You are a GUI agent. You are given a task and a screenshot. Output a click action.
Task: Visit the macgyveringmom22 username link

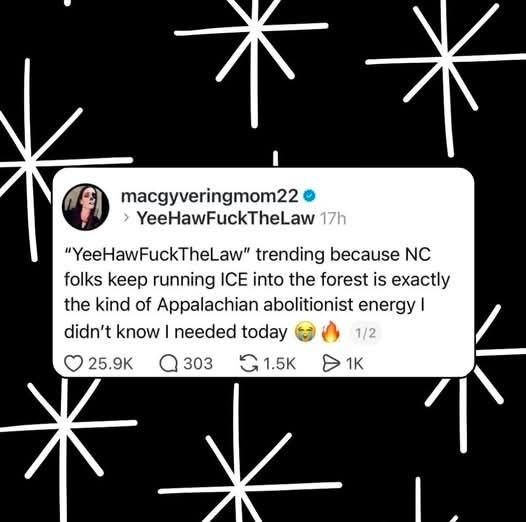(x=210, y=196)
